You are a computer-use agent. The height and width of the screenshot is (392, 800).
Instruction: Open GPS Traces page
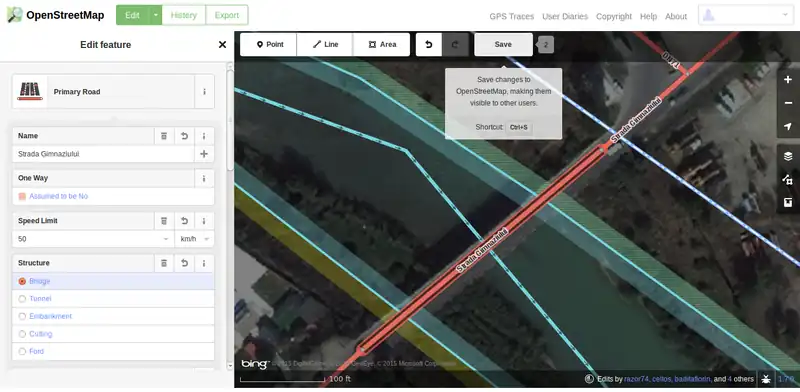pos(512,16)
